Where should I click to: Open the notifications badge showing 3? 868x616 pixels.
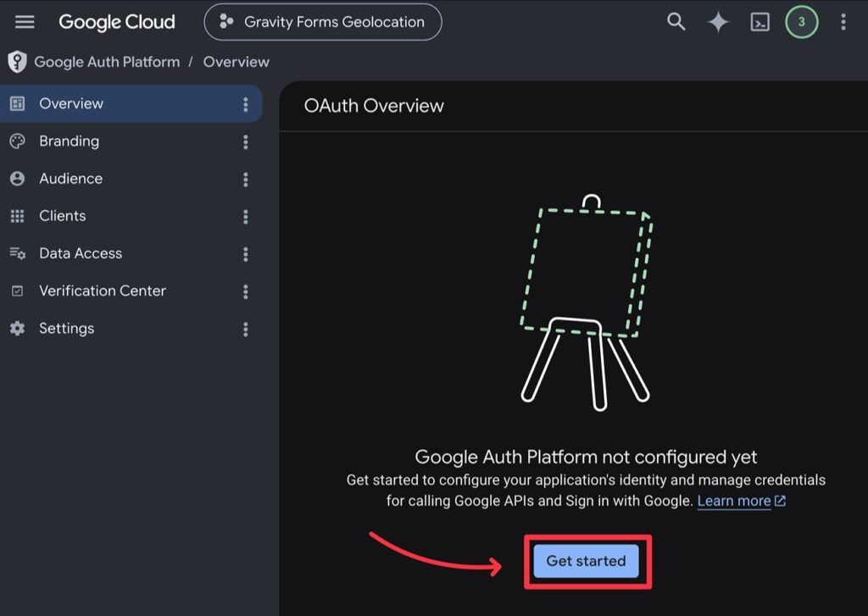pyautogui.click(x=801, y=22)
